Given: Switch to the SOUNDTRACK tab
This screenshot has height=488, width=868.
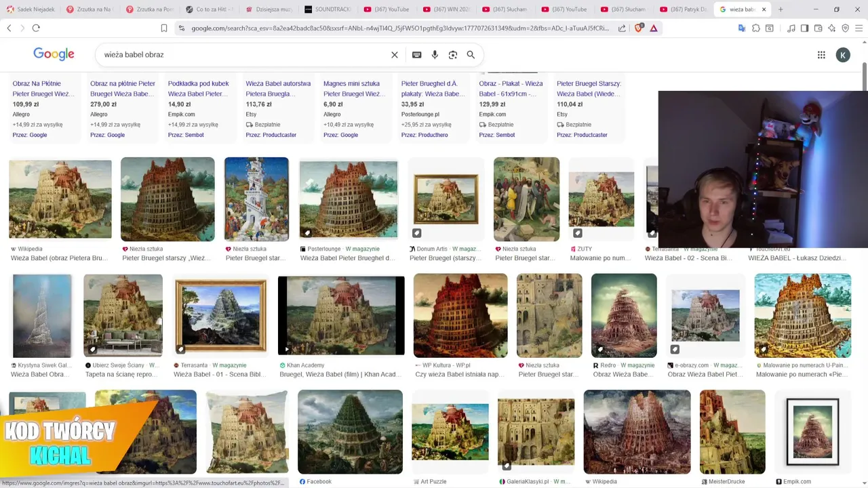Looking at the screenshot, I should point(328,9).
